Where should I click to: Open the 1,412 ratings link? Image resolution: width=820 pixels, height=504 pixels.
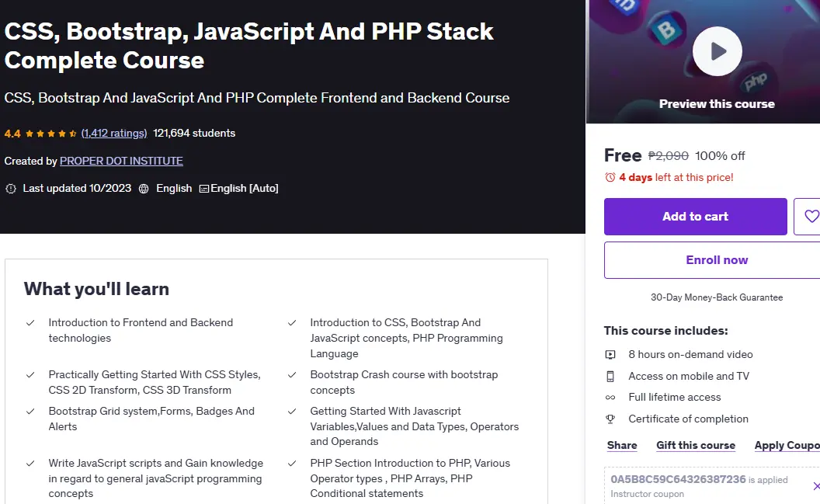pos(114,134)
